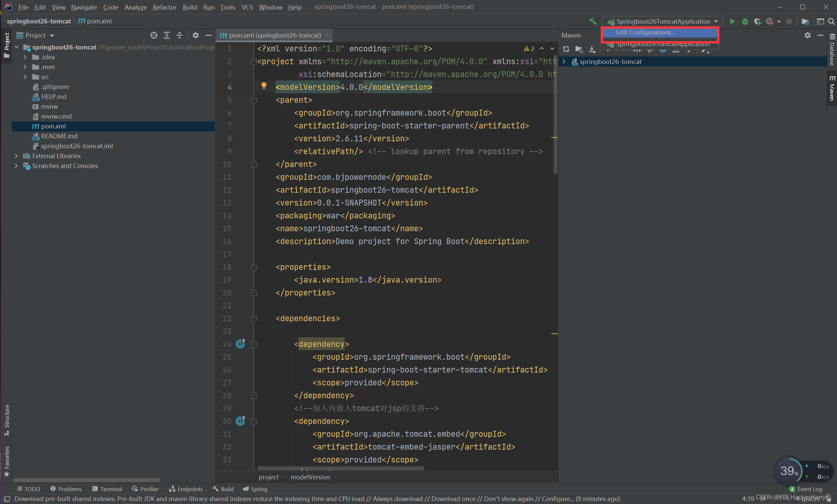The width and height of the screenshot is (837, 504).
Task: Toggle the Project side tool window
Action: [x=7, y=45]
